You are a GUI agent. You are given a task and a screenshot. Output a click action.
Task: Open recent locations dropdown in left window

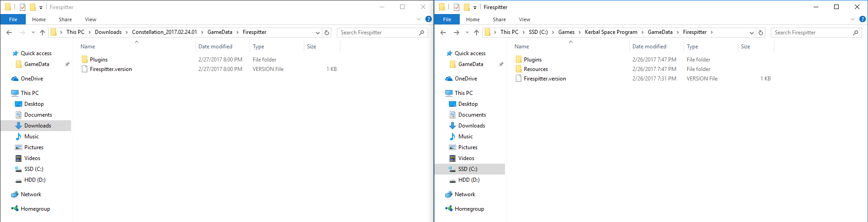tap(33, 33)
